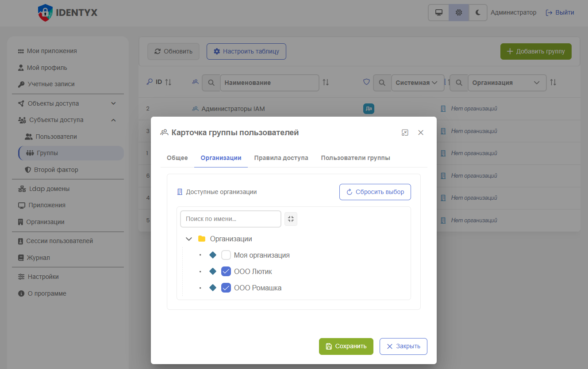Image resolution: width=588 pixels, height=369 pixels.
Task: Switch to the Правила доступа tab
Action: (281, 158)
